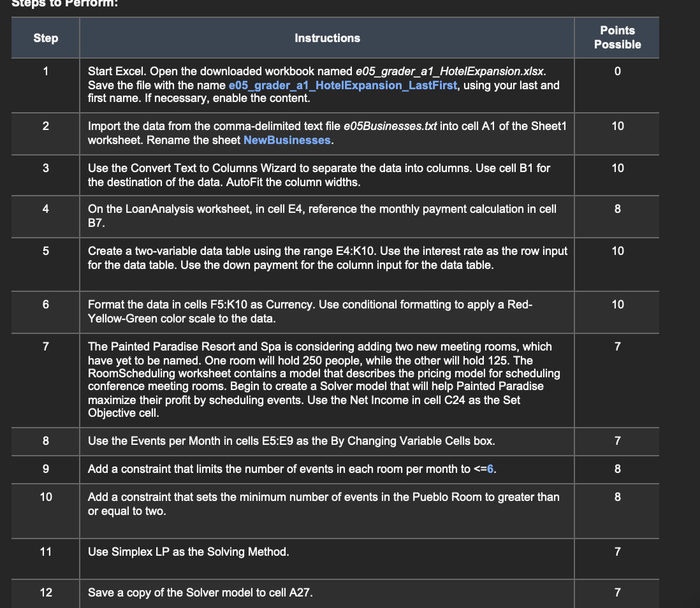Click the two-variable data table step
The width and height of the screenshot is (700, 608).
(326, 258)
